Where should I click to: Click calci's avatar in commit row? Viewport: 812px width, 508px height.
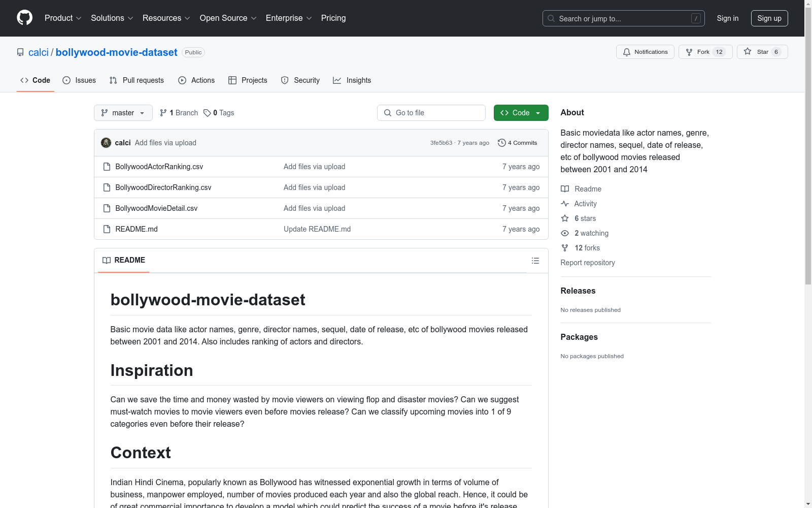coord(106,143)
